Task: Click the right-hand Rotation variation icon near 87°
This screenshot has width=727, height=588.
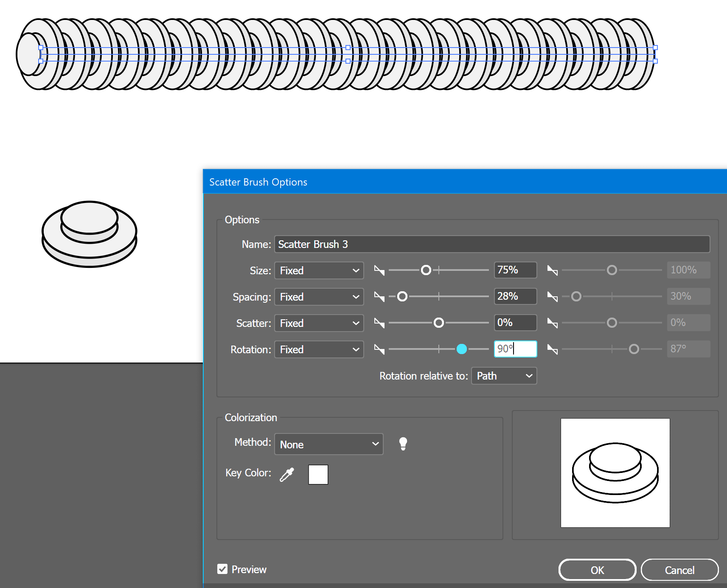Action: point(553,349)
